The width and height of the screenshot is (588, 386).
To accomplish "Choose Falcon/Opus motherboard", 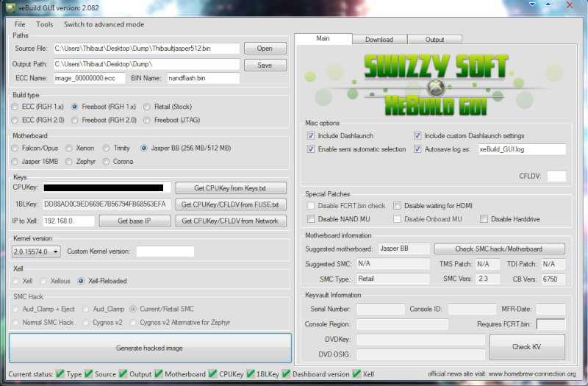I will click(x=34, y=148).
